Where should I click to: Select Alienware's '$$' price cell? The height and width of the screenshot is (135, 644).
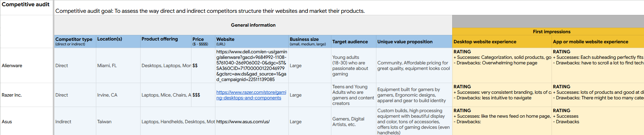click(203, 65)
